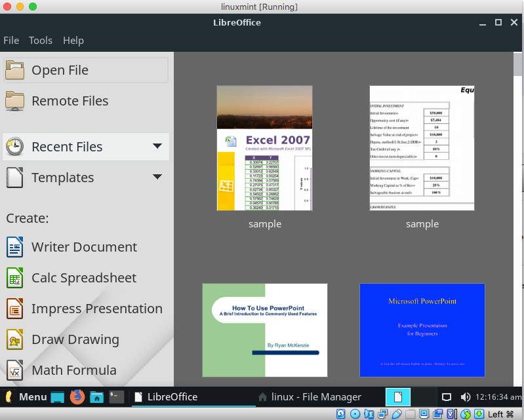Click the VirtualBox network status icon
This screenshot has height=420, width=524.
[x=382, y=414]
